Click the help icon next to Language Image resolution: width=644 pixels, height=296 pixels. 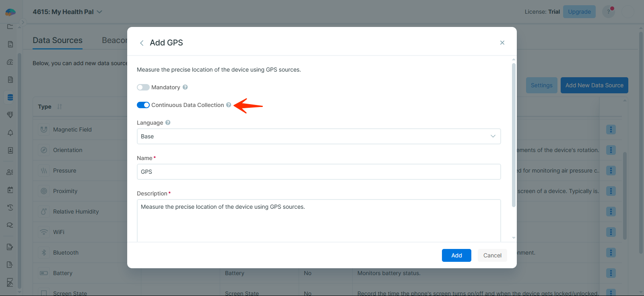click(x=168, y=123)
